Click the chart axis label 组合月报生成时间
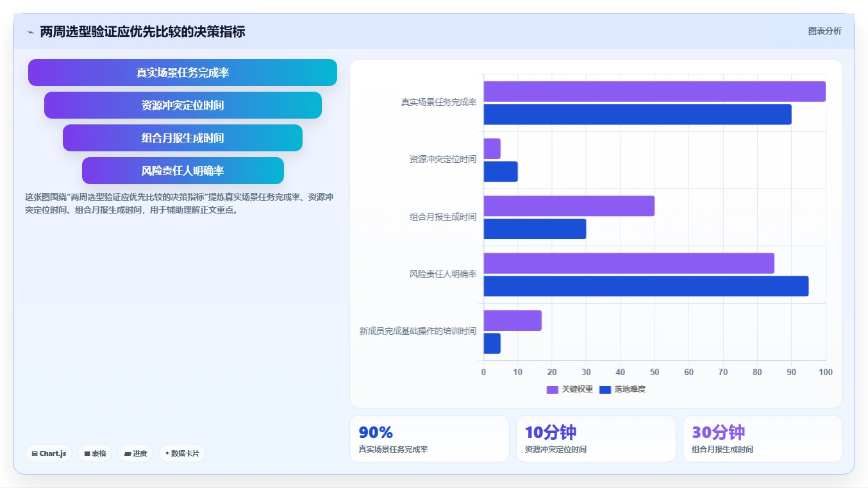This screenshot has height=488, width=868. pos(443,217)
